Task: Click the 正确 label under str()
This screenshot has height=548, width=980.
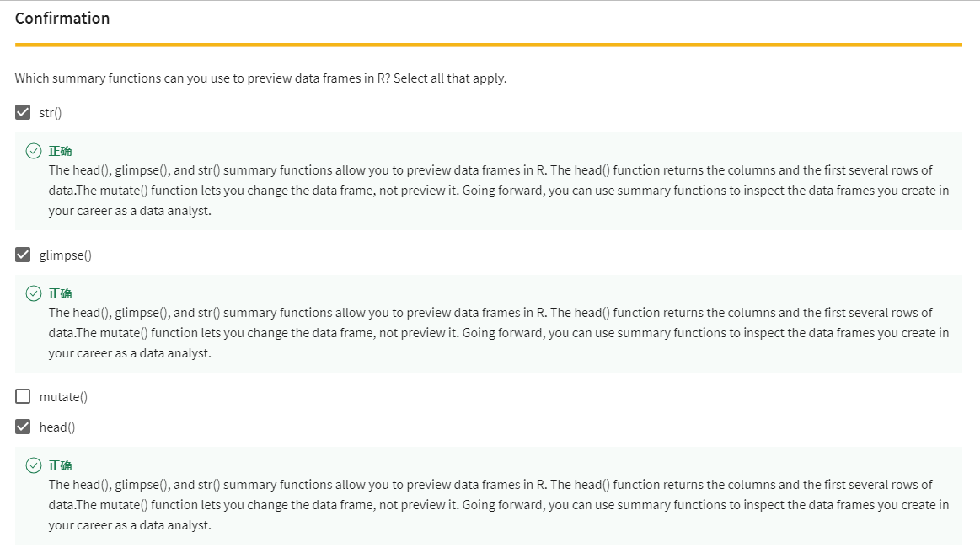Action: click(x=60, y=151)
